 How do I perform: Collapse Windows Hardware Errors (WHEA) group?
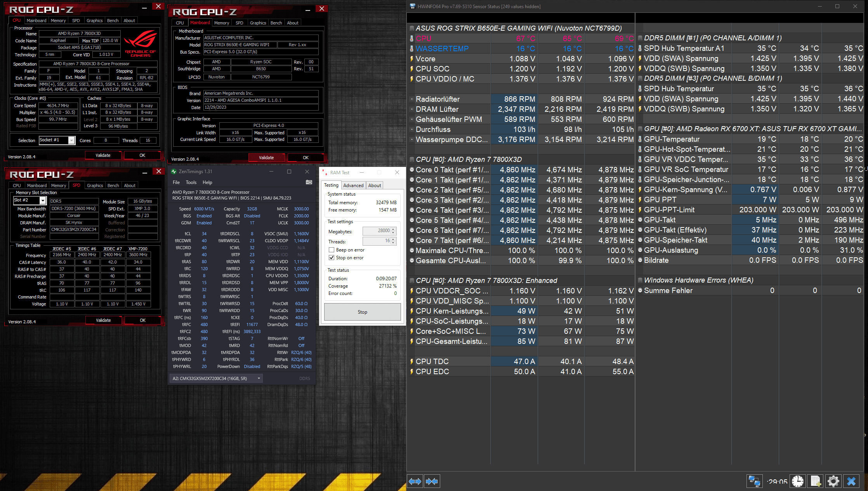640,280
